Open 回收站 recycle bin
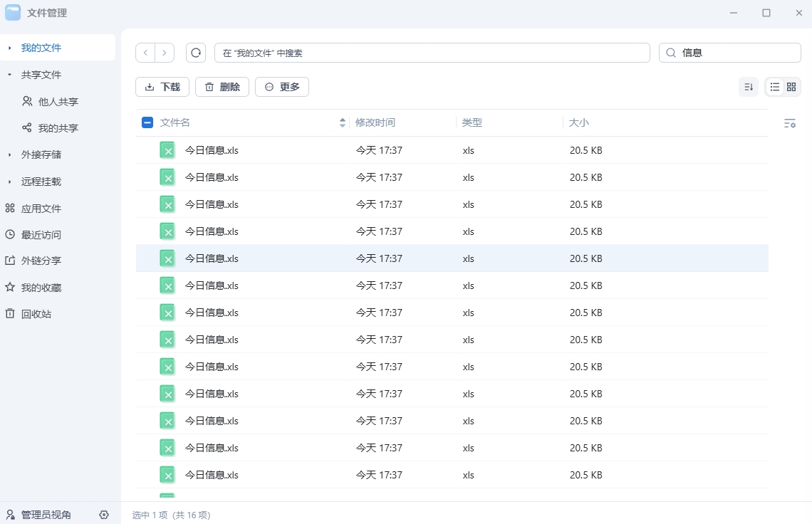Screen dimensions: 812x524 pos(28,314)
